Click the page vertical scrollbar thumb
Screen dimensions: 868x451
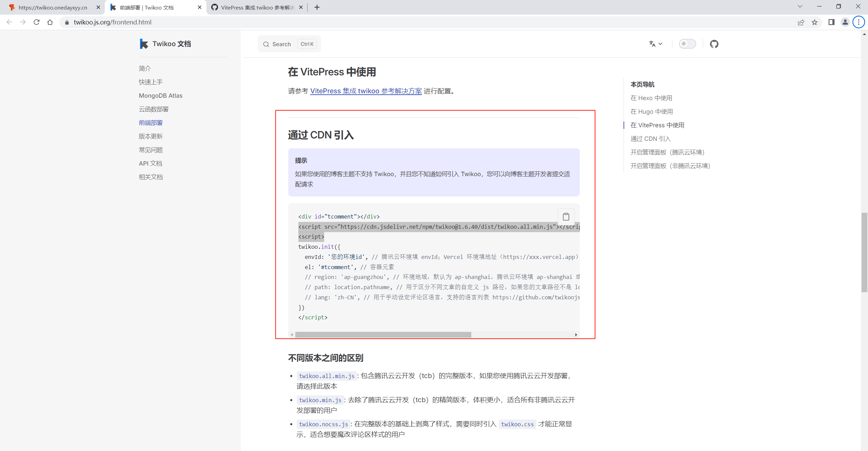click(x=864, y=252)
